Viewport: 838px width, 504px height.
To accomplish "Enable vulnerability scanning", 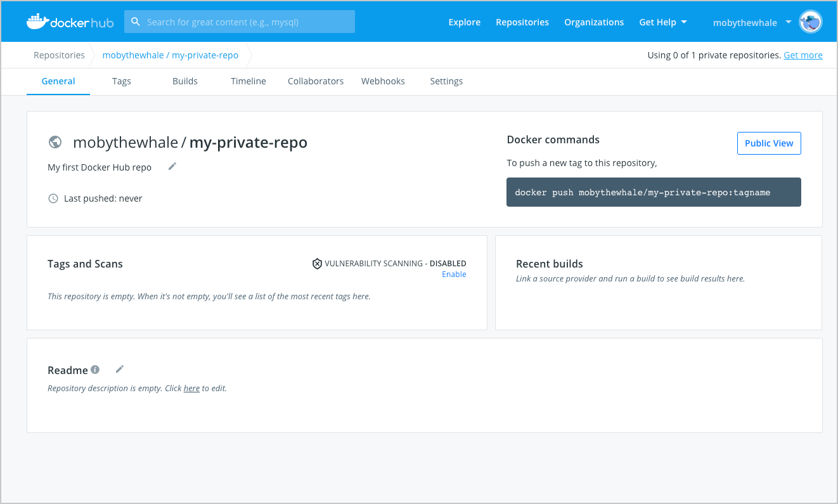I will (x=454, y=274).
